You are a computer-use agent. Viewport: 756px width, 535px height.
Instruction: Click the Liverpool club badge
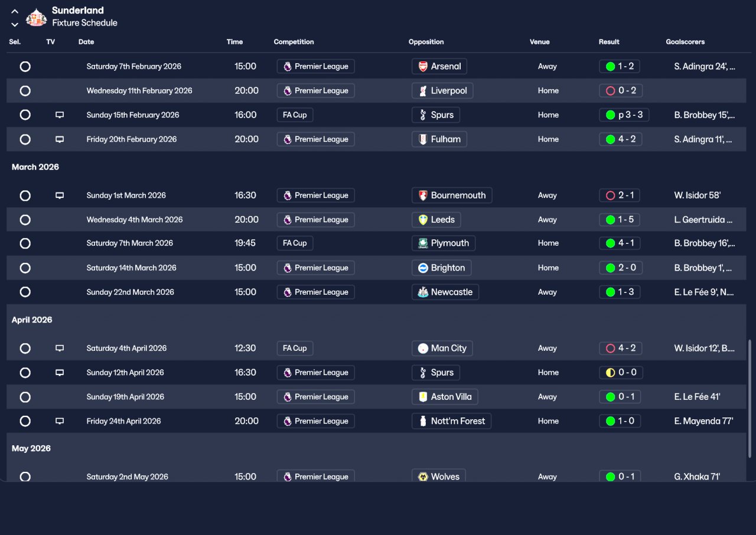pyautogui.click(x=423, y=91)
